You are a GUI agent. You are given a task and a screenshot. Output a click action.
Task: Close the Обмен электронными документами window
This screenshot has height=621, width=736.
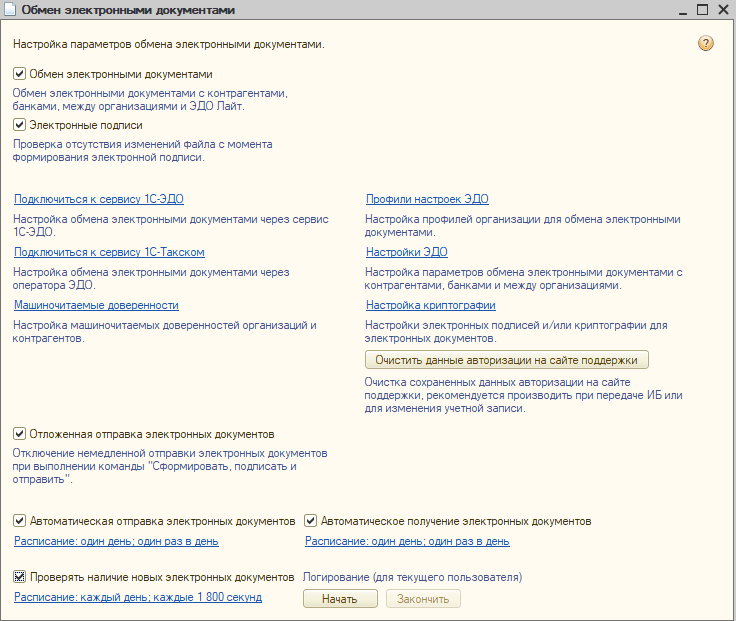tap(723, 10)
